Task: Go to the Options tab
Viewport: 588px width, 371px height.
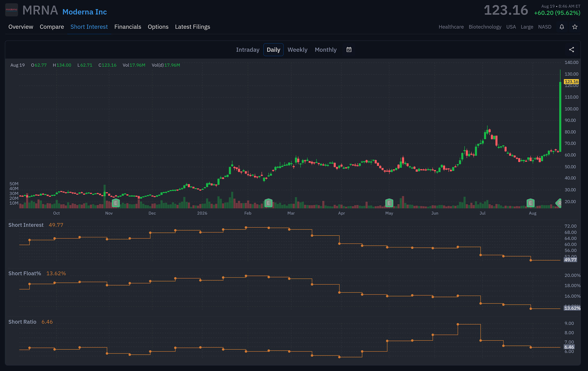Action: [158, 27]
